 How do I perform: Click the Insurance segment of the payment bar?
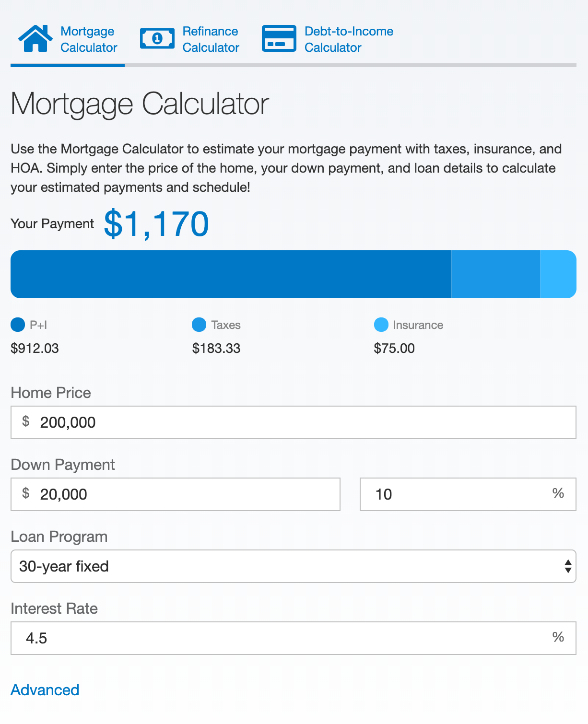[x=558, y=274]
